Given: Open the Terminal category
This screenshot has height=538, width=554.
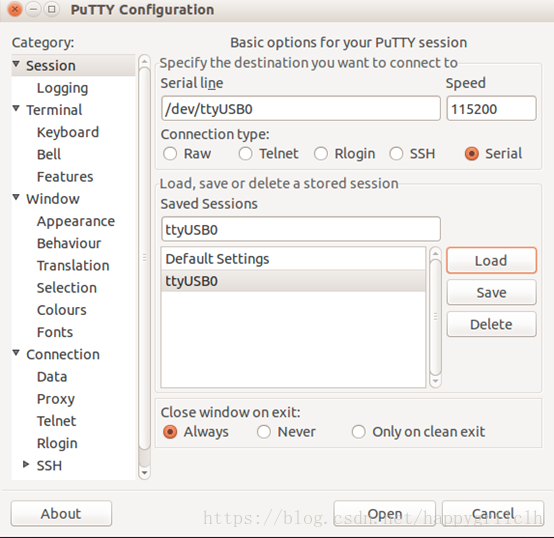Looking at the screenshot, I should [54, 110].
